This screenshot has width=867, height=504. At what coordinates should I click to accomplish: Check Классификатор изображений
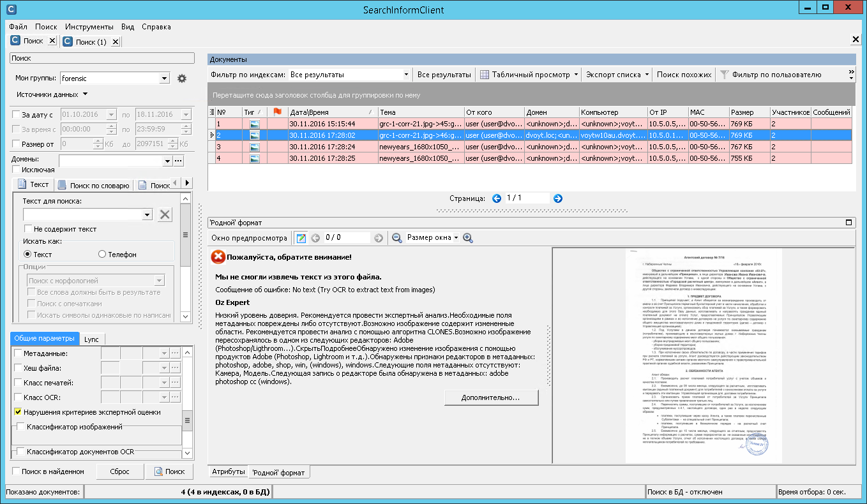[x=21, y=427]
